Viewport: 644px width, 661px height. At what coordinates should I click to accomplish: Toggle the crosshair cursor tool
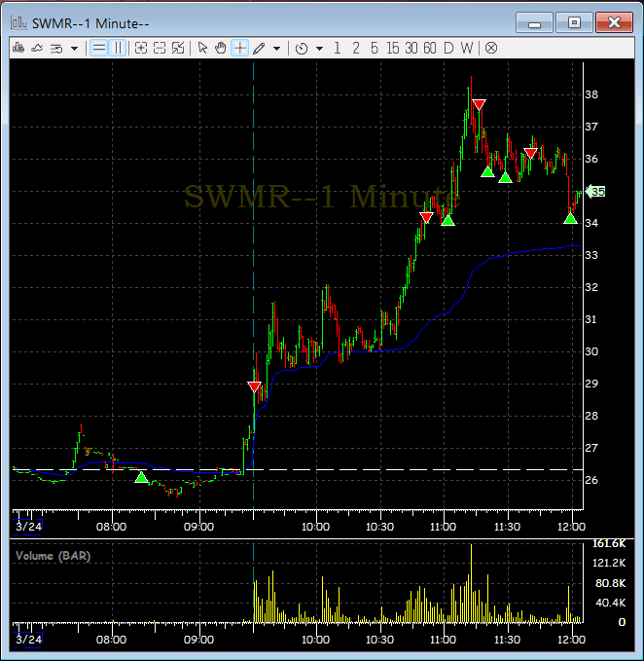point(239,48)
